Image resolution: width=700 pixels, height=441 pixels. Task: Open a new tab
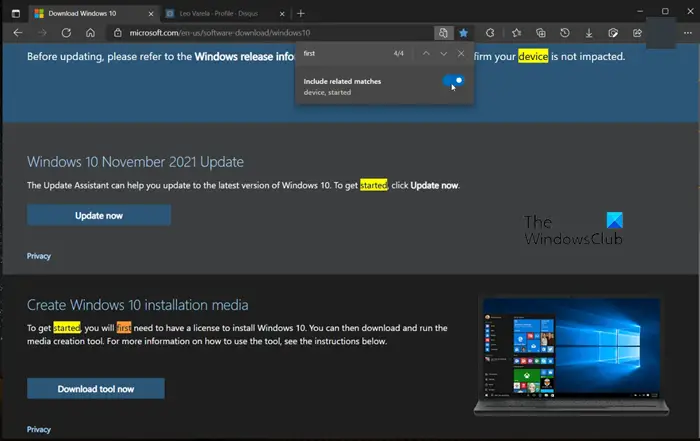(x=301, y=13)
